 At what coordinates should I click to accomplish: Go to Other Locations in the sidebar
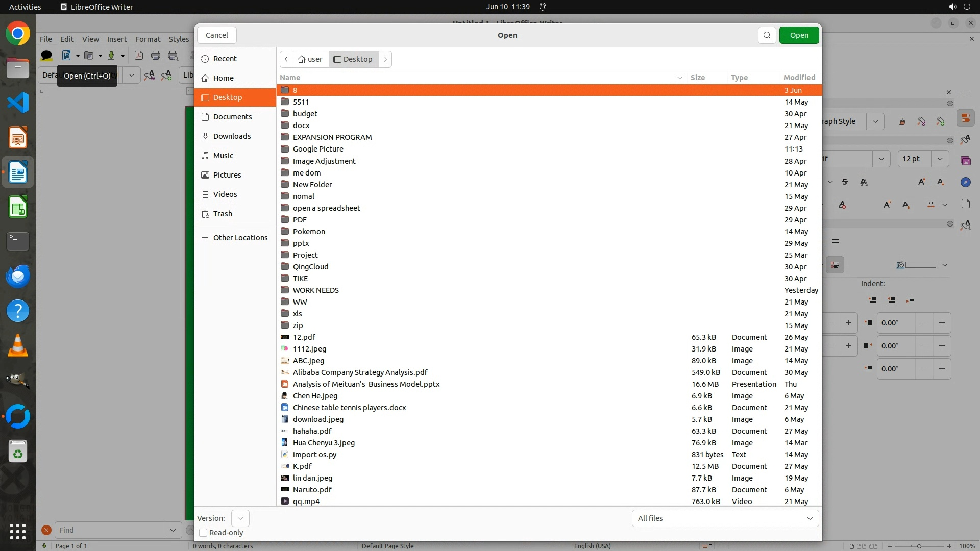tap(240, 238)
